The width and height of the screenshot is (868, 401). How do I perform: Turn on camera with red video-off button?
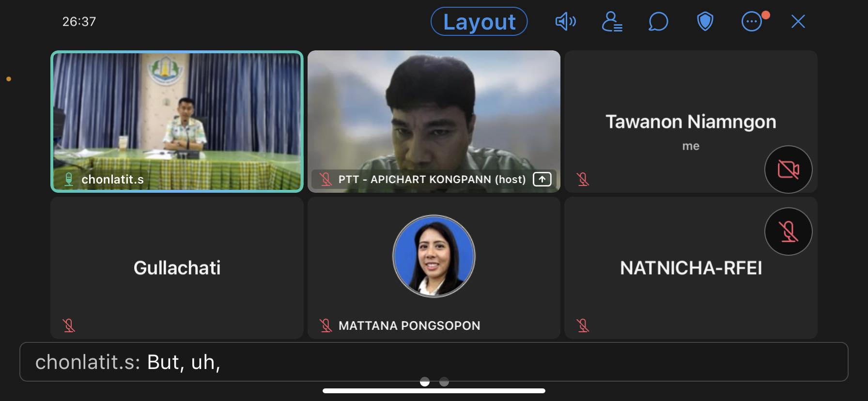tap(788, 170)
